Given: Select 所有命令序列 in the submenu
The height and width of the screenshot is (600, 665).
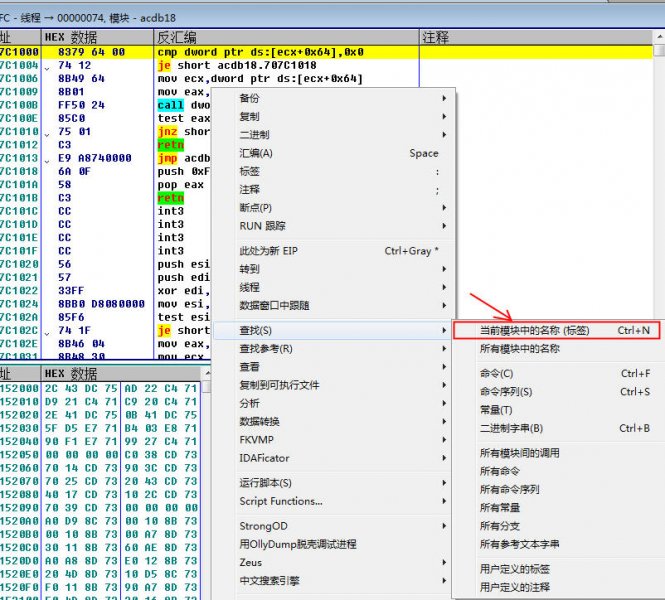Looking at the screenshot, I should (x=557, y=489).
